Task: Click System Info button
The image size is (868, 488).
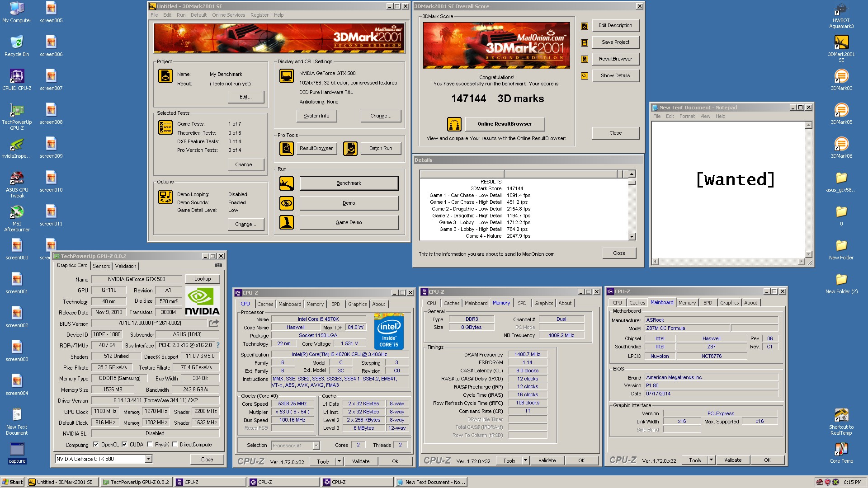Action: click(x=316, y=116)
